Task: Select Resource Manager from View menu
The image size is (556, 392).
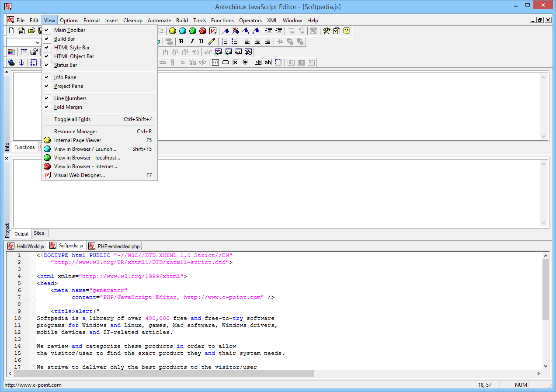Action: coord(76,132)
